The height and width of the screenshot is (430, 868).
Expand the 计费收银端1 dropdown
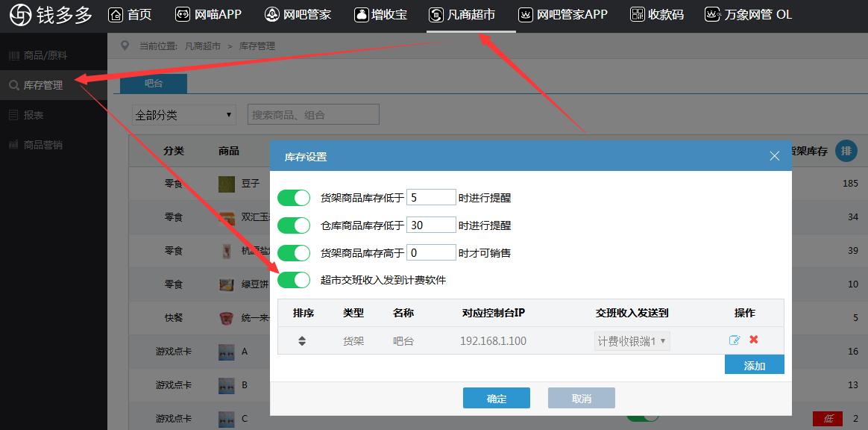pyautogui.click(x=632, y=341)
